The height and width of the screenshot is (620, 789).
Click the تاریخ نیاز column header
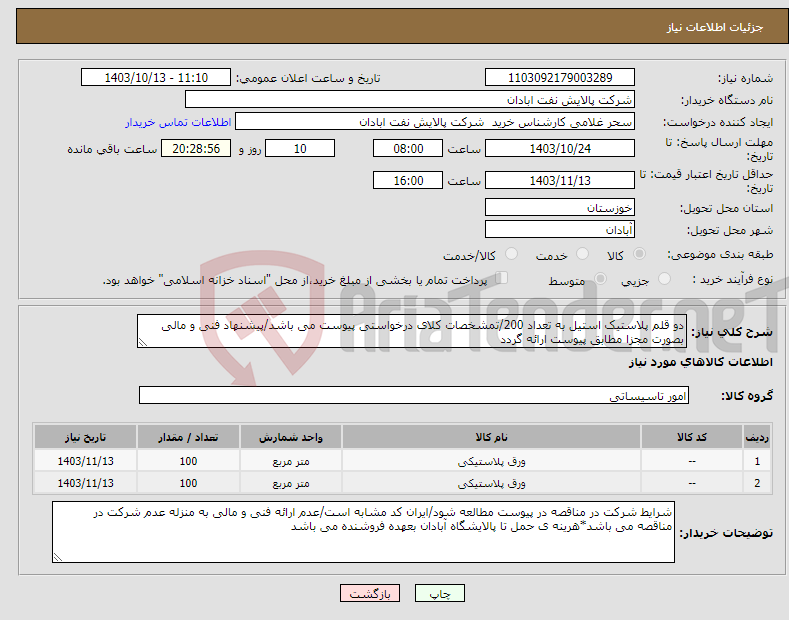pos(86,437)
